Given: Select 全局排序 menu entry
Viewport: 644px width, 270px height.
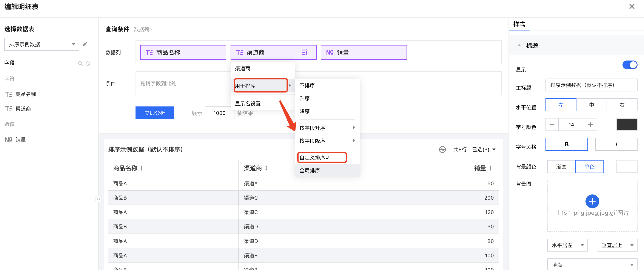Looking at the screenshot, I should pos(310,170).
